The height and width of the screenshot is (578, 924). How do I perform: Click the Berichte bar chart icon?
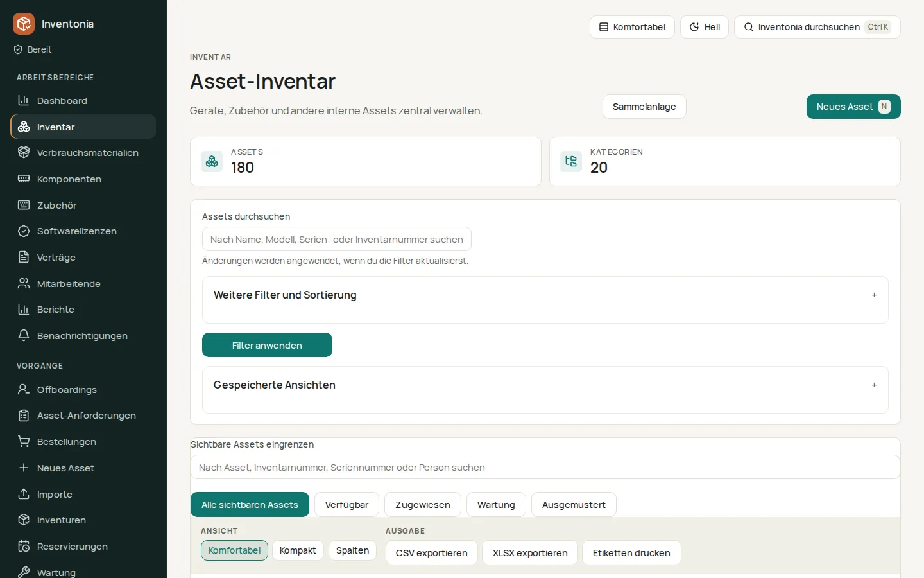[x=24, y=309]
